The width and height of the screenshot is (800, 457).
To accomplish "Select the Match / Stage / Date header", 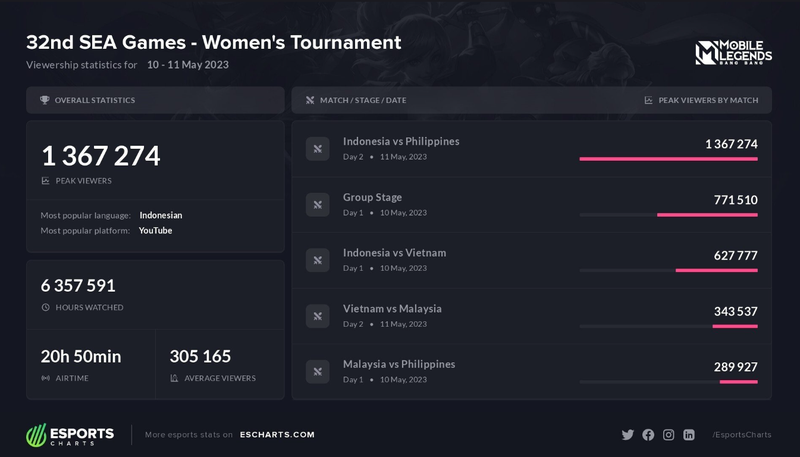I will pos(363,100).
